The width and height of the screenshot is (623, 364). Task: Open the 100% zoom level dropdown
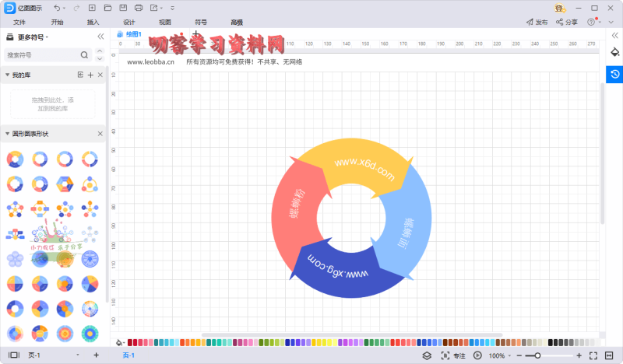(x=499, y=355)
